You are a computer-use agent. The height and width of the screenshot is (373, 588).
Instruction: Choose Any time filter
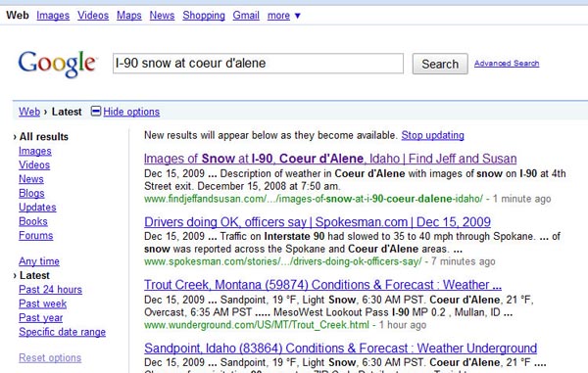[39, 261]
